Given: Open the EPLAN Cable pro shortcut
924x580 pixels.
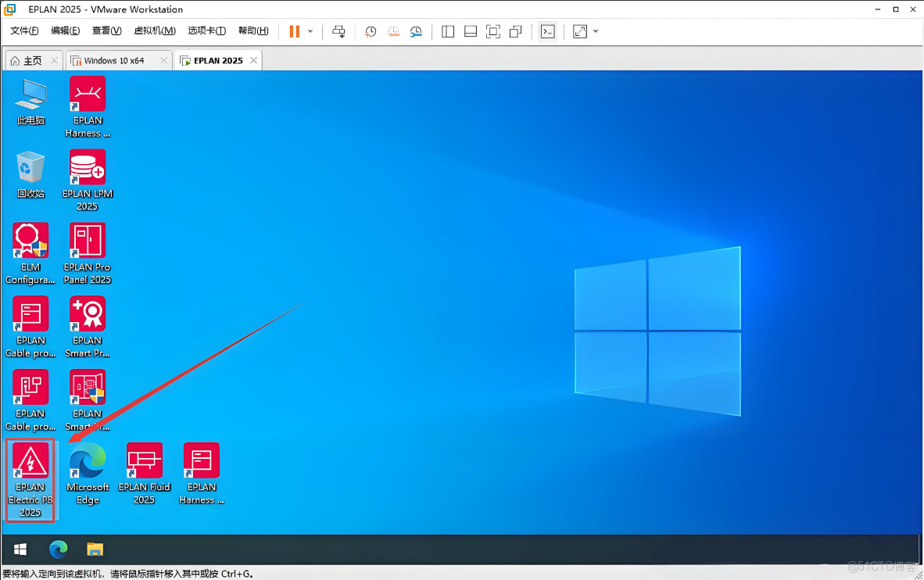Looking at the screenshot, I should pyautogui.click(x=30, y=313).
